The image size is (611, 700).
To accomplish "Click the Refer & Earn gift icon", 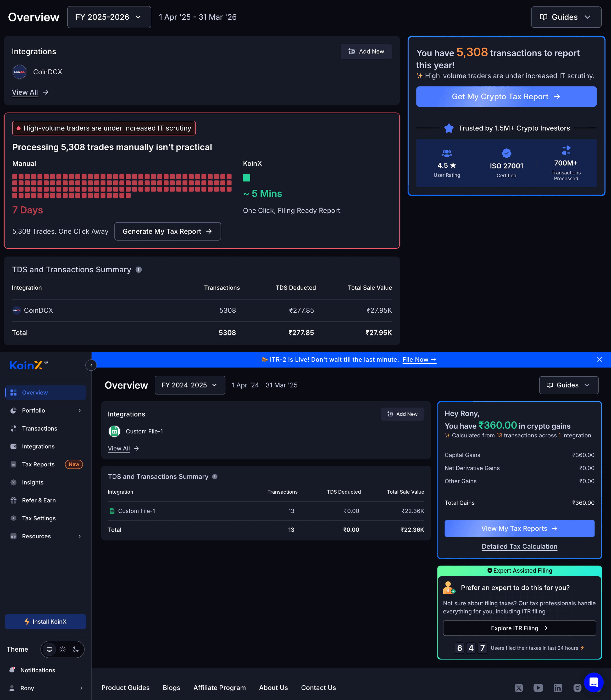I will tap(14, 500).
